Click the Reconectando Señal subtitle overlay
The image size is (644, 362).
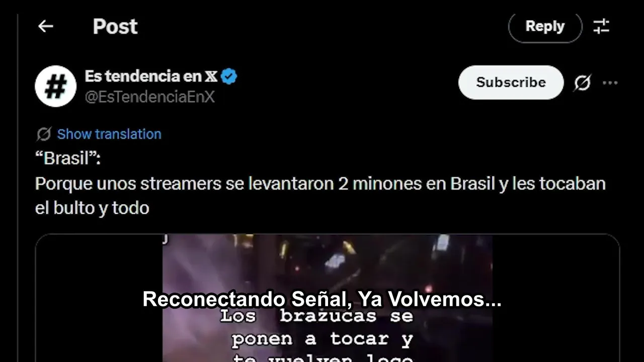322,300
